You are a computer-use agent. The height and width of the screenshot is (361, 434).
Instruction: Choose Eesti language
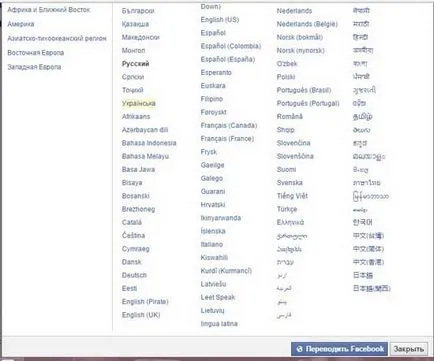click(129, 289)
